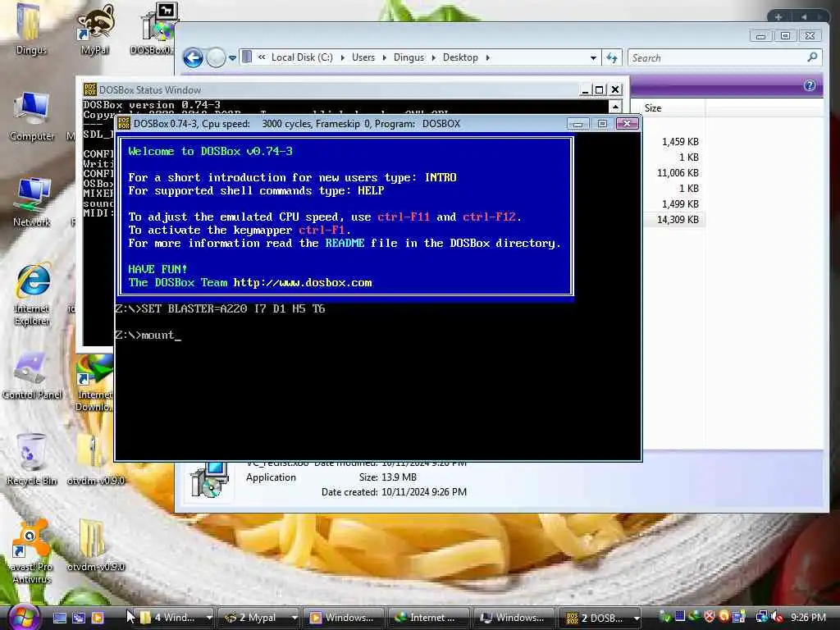Viewport: 840px width, 630px height.
Task: Open the otvdm-v0.9.0 zip beside Recycle Bin
Action: 95,459
